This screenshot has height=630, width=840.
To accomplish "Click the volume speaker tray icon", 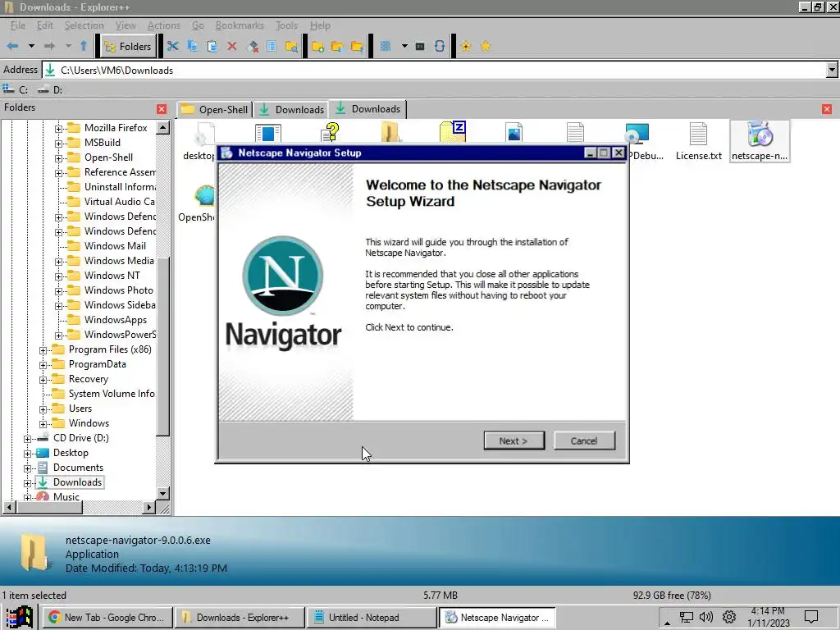I will coord(706,617).
